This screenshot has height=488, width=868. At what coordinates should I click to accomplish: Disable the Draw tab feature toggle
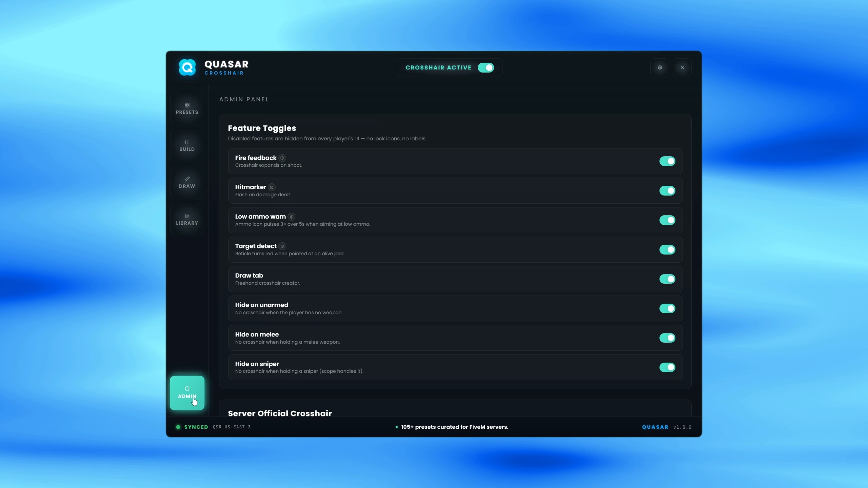[x=667, y=279]
